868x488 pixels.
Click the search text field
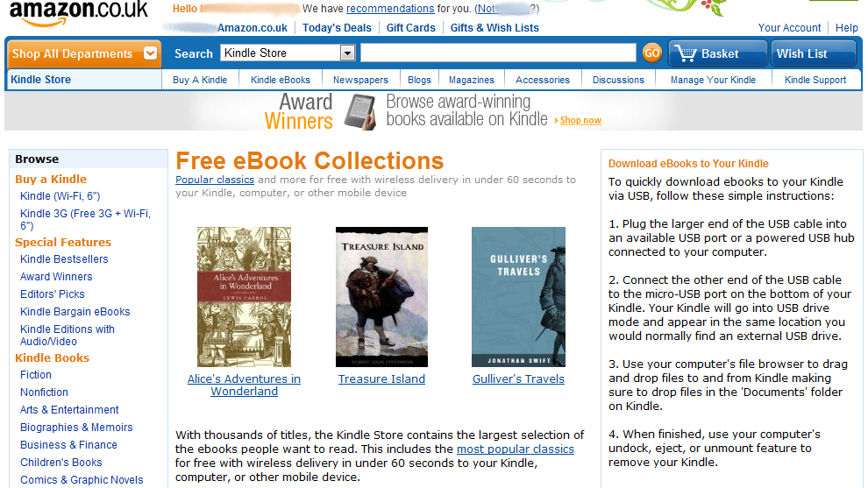coord(498,53)
